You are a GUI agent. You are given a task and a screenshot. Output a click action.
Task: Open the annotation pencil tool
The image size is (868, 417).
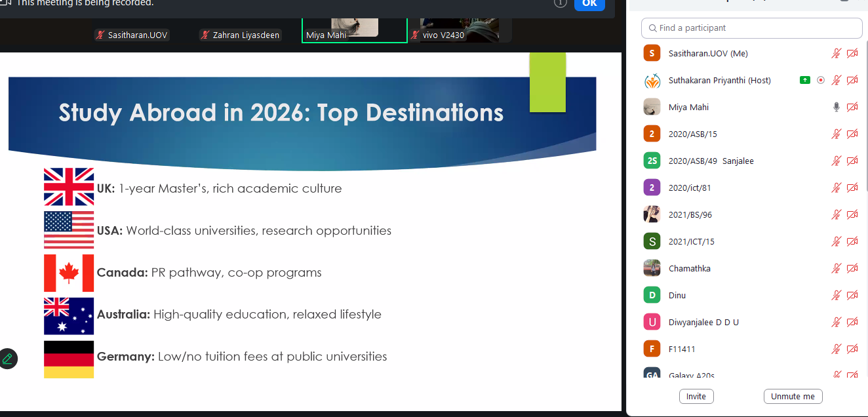click(8, 359)
